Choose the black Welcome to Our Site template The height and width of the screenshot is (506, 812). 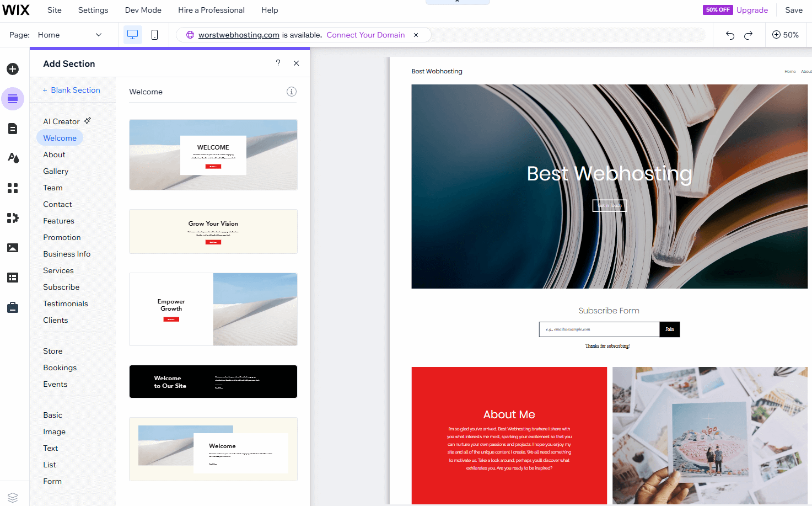pyautogui.click(x=213, y=381)
